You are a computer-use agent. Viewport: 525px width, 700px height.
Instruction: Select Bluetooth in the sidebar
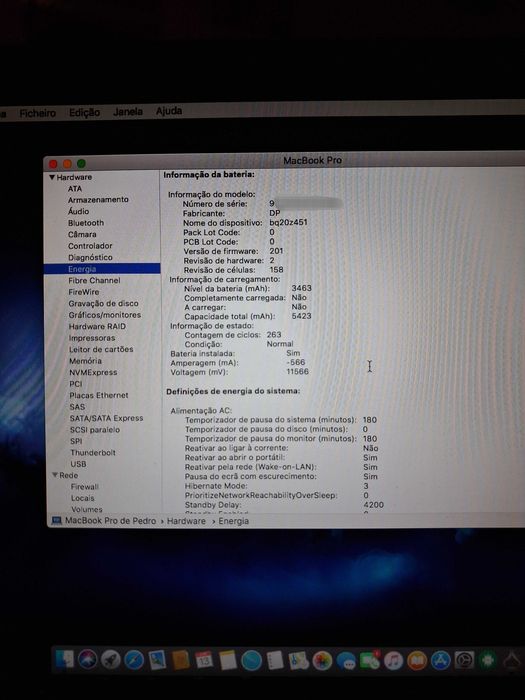86,223
